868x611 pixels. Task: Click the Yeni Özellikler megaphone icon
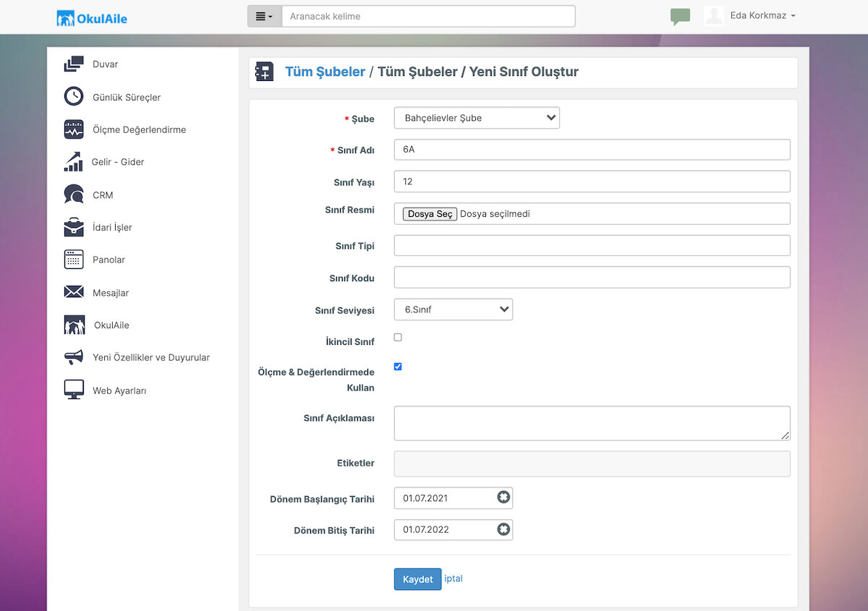[x=74, y=357]
